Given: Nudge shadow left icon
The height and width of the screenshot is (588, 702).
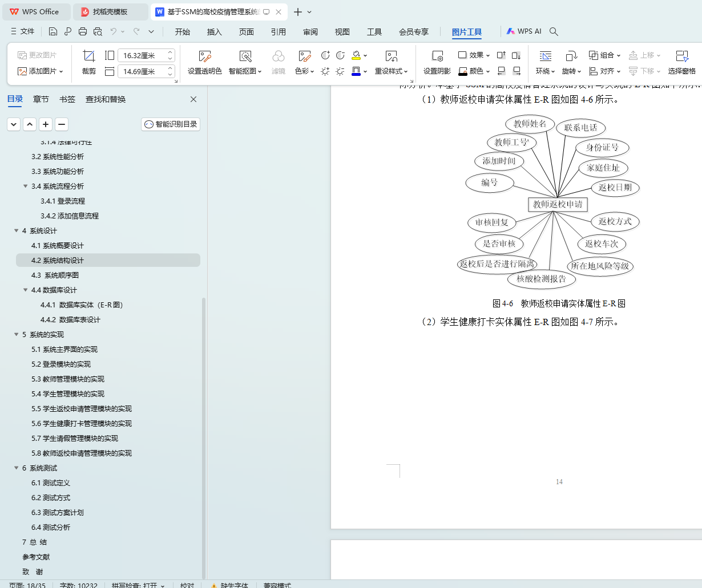Looking at the screenshot, I should (x=501, y=71).
